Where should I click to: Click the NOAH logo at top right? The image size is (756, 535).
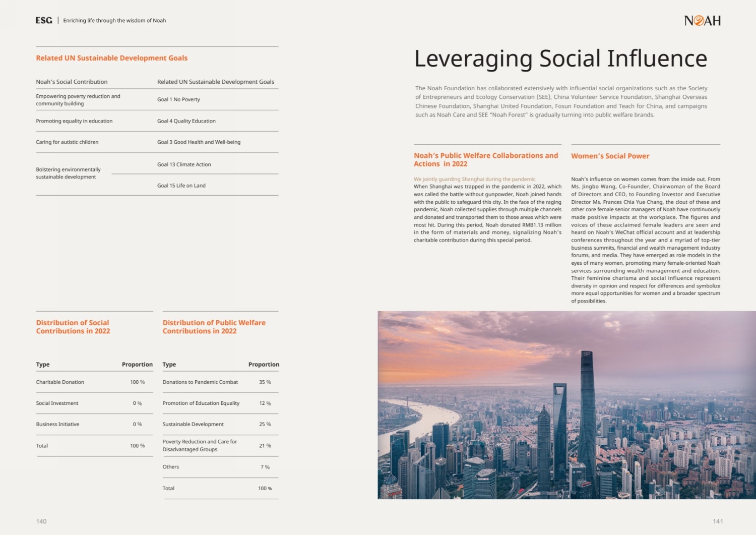(702, 21)
